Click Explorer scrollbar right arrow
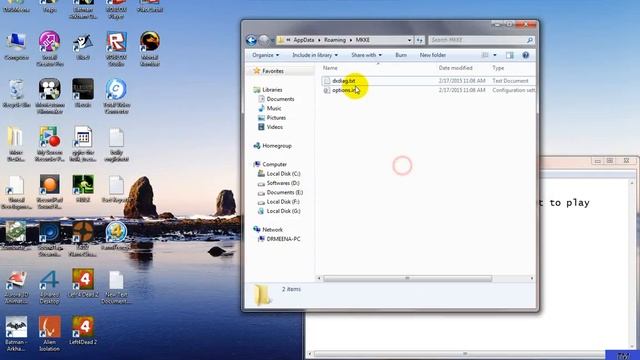This screenshot has height=360, width=640. pos(531,278)
